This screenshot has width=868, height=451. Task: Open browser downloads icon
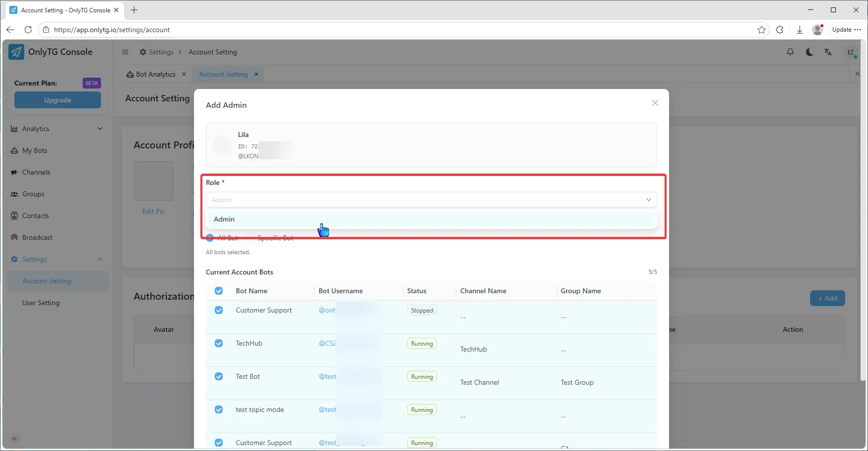click(x=799, y=30)
